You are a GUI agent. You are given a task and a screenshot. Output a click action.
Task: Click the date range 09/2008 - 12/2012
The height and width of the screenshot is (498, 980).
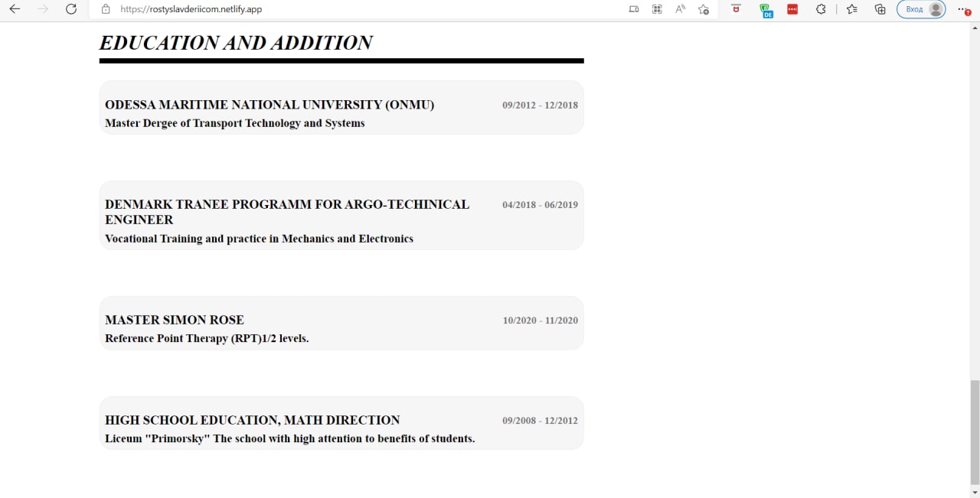click(540, 421)
